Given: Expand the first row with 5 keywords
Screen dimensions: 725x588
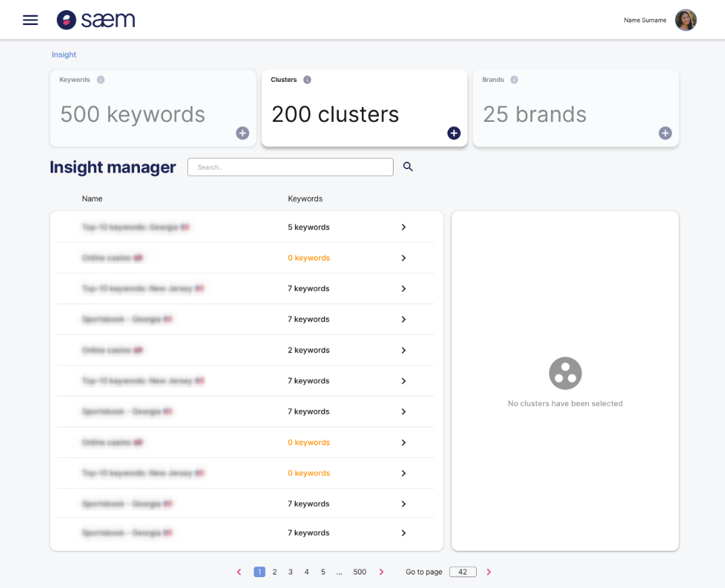Looking at the screenshot, I should (403, 227).
